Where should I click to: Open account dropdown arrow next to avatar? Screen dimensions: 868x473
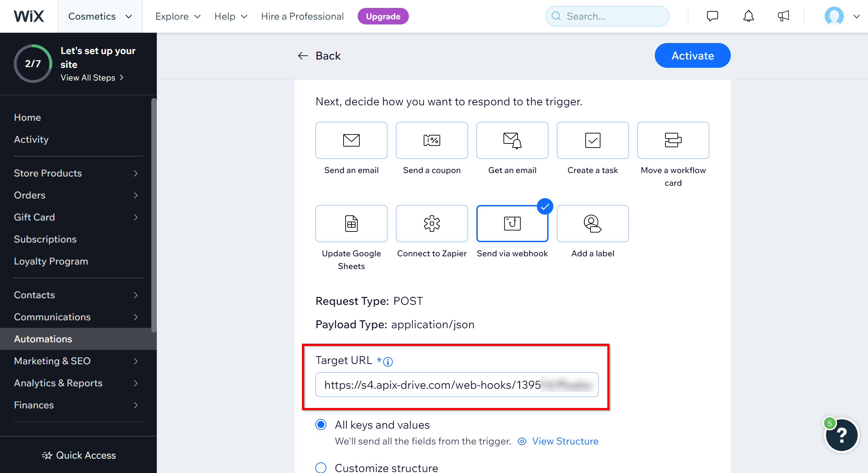tap(856, 16)
